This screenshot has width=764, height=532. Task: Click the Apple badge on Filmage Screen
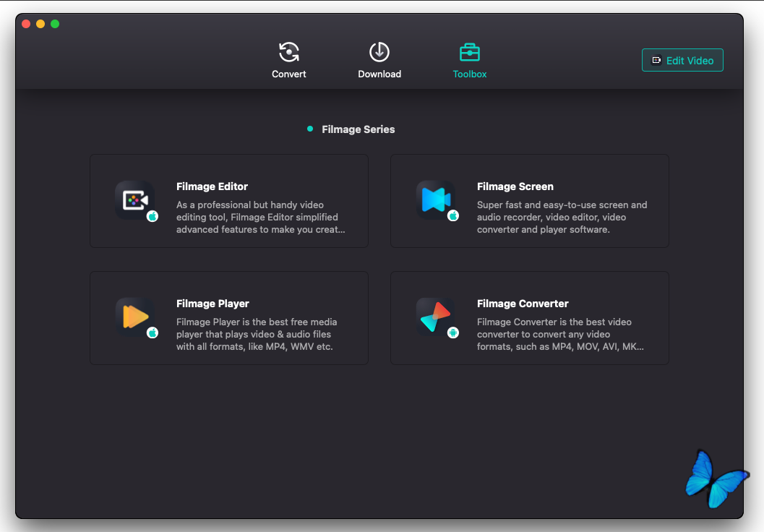click(453, 216)
